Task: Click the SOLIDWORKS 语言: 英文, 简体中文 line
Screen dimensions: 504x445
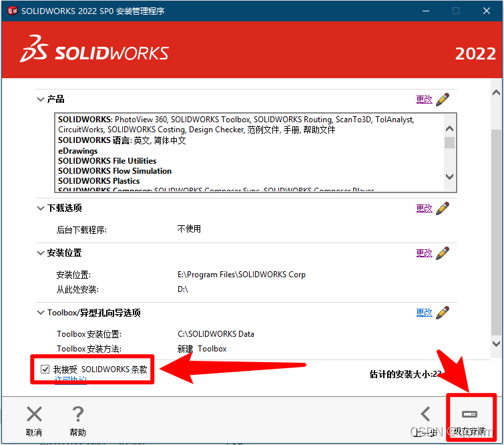Action: 121,140
